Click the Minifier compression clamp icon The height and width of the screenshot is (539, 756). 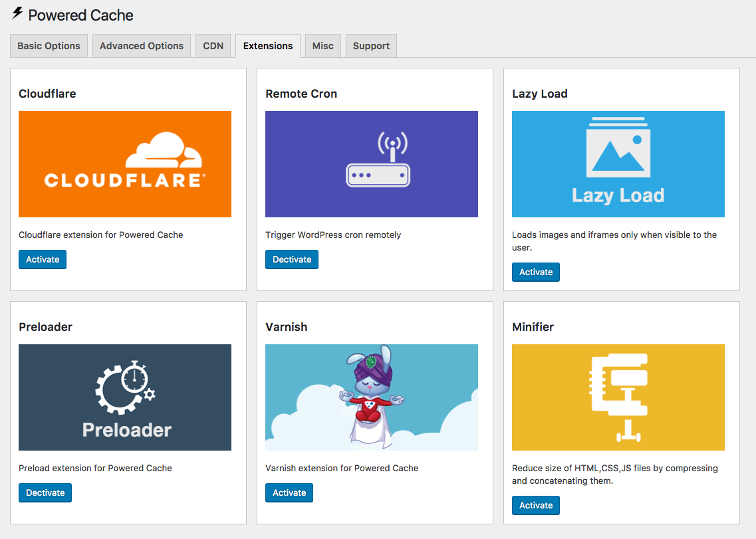click(x=618, y=397)
